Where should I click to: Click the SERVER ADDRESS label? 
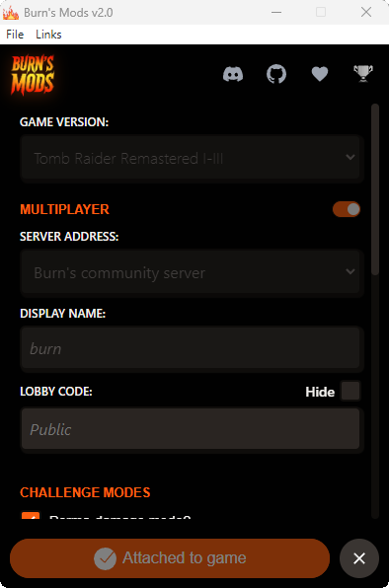pyautogui.click(x=69, y=237)
